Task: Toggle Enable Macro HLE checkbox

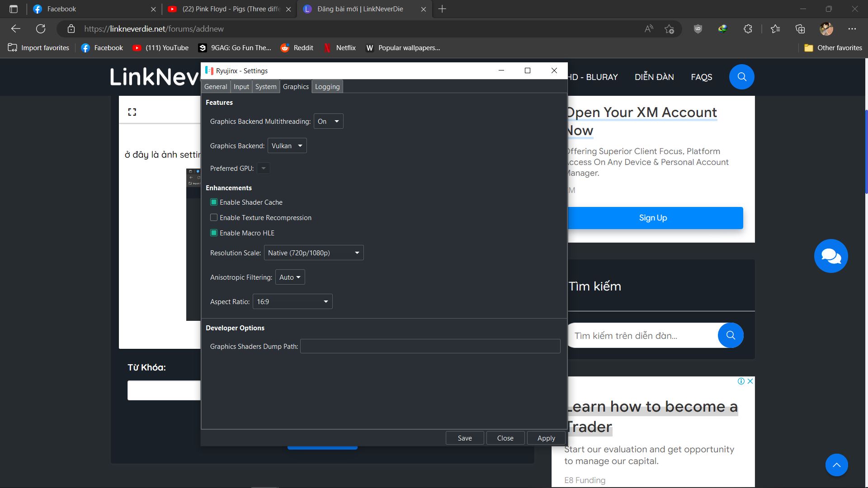Action: tap(214, 232)
